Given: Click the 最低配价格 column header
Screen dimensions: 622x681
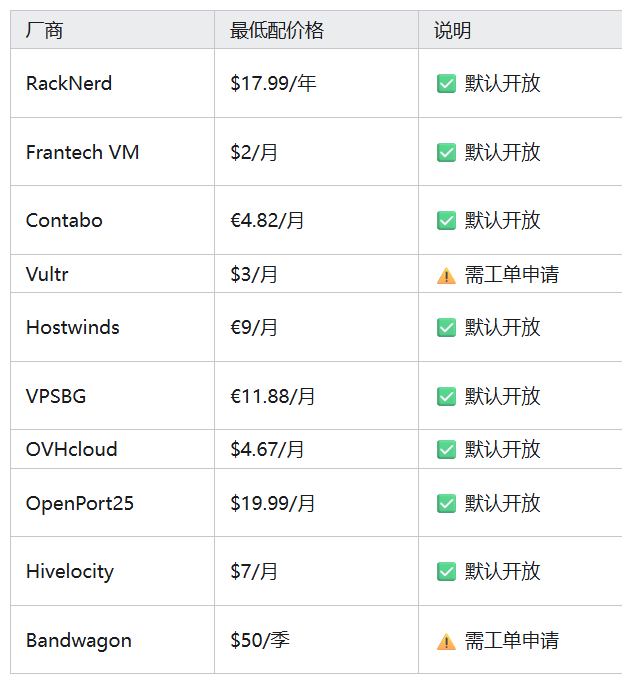Looking at the screenshot, I should 277,30.
